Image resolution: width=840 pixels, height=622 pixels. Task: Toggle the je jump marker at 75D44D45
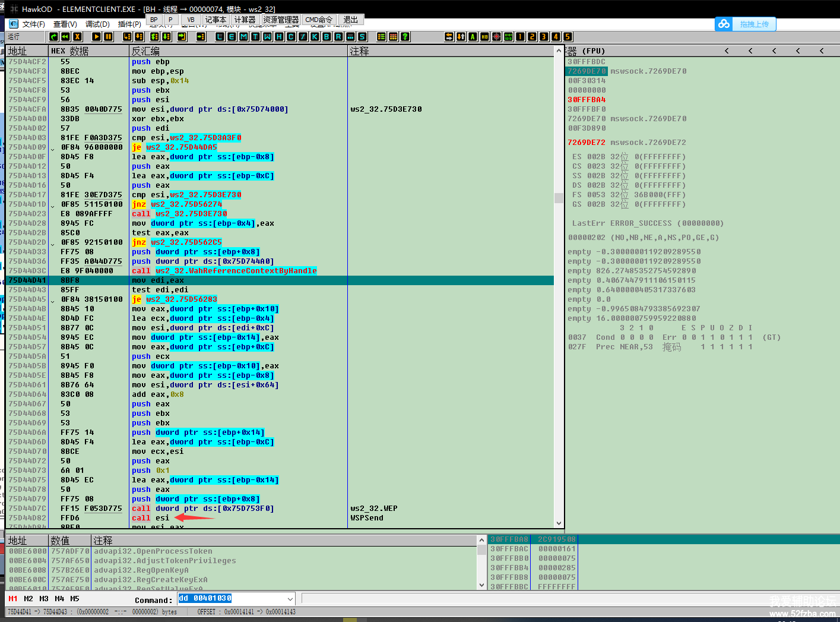[x=53, y=300]
